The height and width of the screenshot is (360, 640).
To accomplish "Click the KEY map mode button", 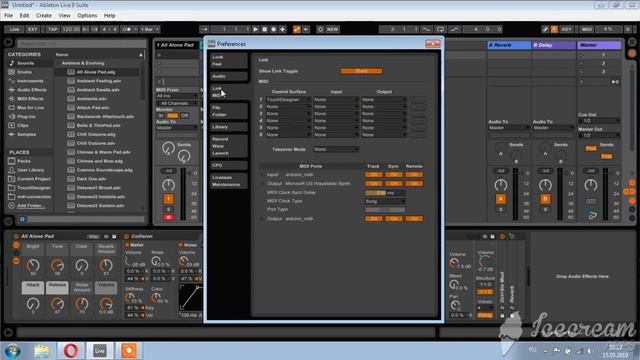I will click(567, 29).
